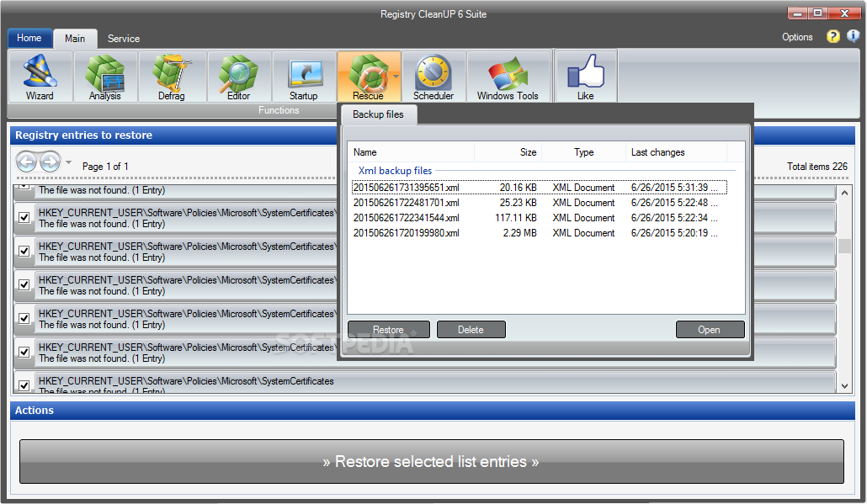Image resolution: width=867 pixels, height=504 pixels.
Task: Click the 117.11 KB size cell
Action: pyautogui.click(x=516, y=218)
